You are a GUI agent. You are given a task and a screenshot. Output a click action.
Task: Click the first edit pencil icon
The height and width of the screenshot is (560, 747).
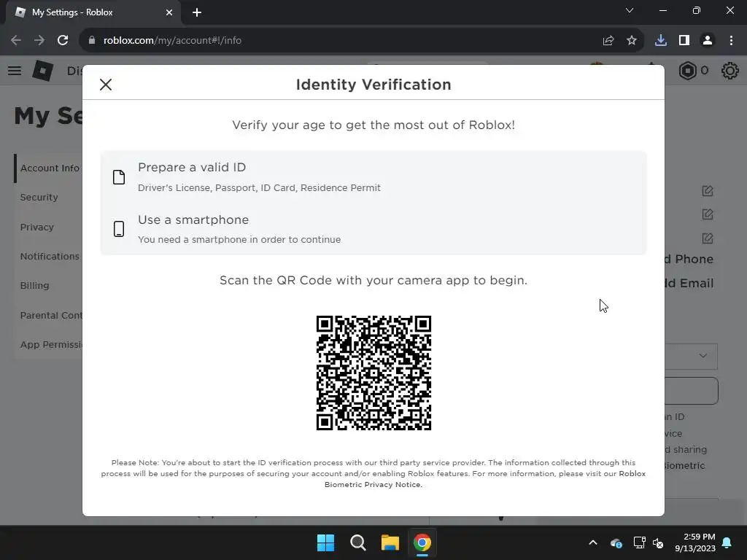(x=708, y=191)
